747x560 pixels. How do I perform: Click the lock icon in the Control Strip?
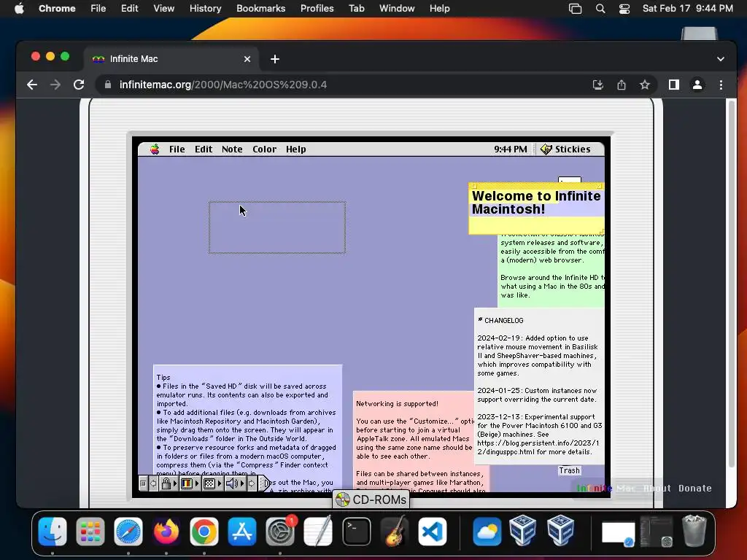point(166,483)
